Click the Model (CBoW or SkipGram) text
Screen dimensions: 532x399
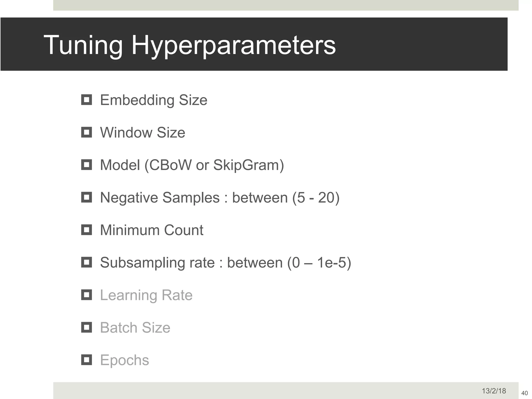click(192, 165)
